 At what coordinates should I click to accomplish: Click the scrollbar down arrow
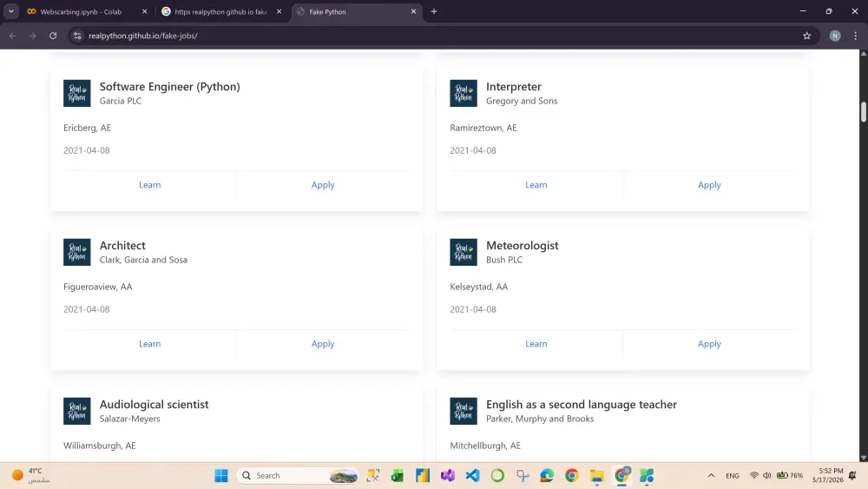point(863,458)
